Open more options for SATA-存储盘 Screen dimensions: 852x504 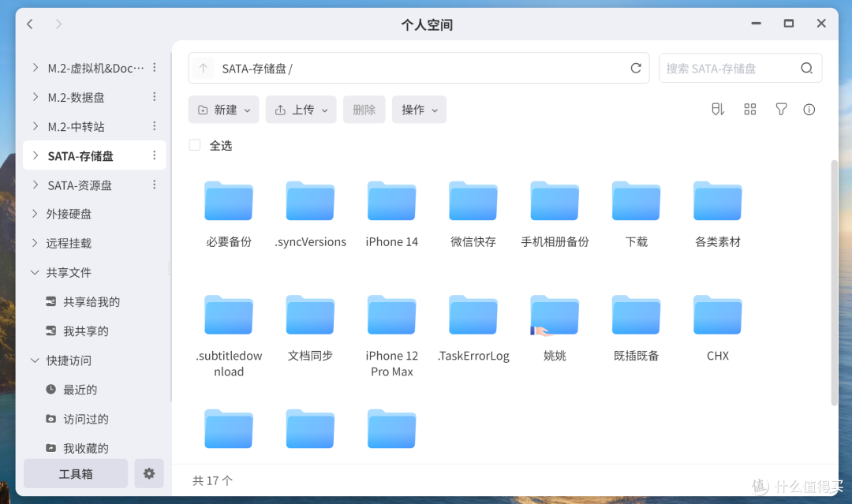155,155
